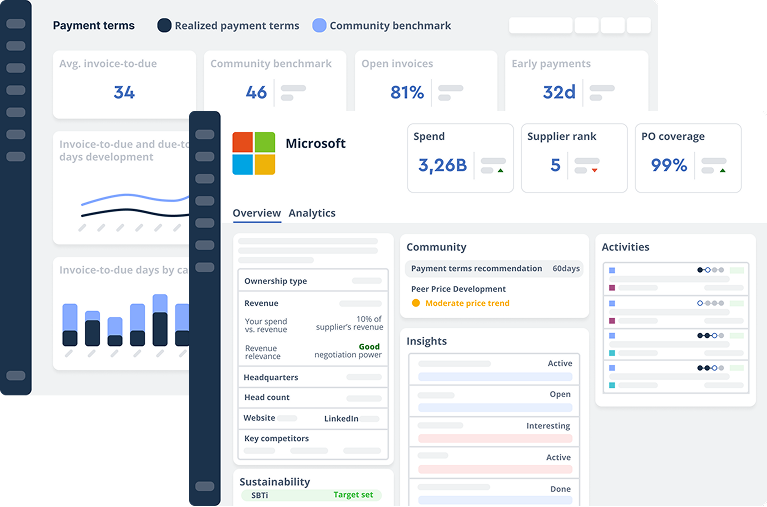The width and height of the screenshot is (767, 507).
Task: Click the orange dot beside Moderate price trend
Action: [x=416, y=303]
